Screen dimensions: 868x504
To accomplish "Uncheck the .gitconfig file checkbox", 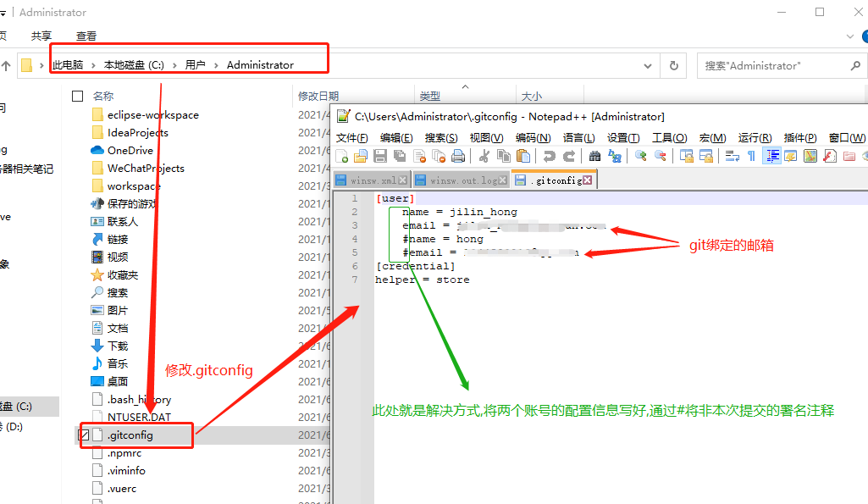I will (x=84, y=435).
